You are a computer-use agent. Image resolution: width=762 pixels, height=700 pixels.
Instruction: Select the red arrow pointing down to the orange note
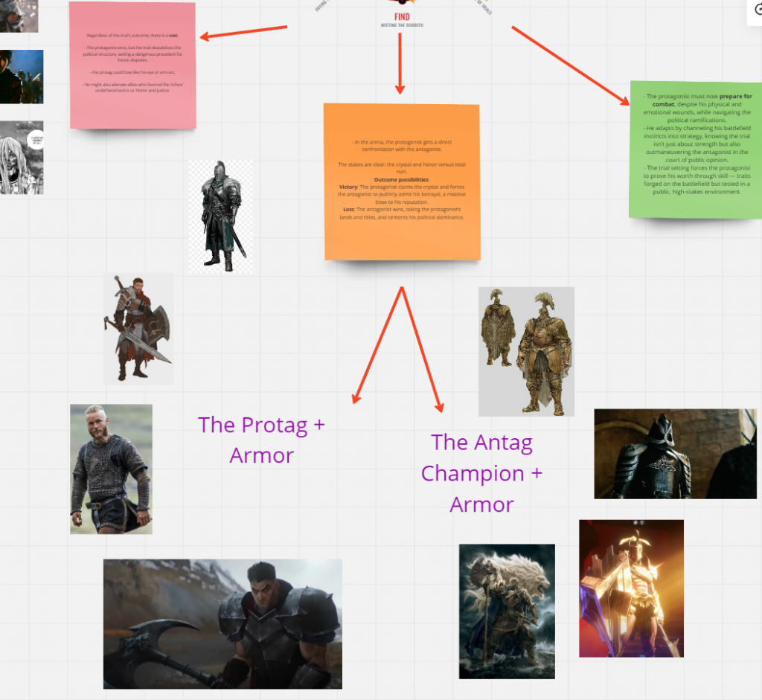tap(400, 63)
